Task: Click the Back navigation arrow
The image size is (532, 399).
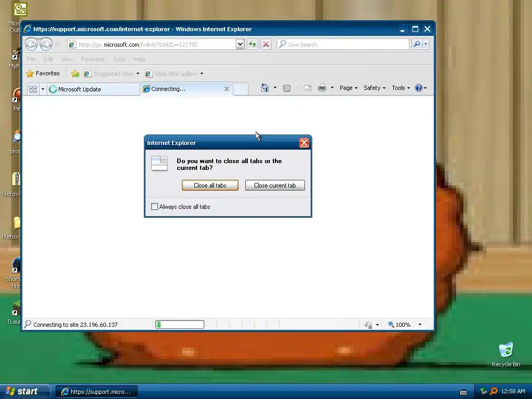Action: 31,44
